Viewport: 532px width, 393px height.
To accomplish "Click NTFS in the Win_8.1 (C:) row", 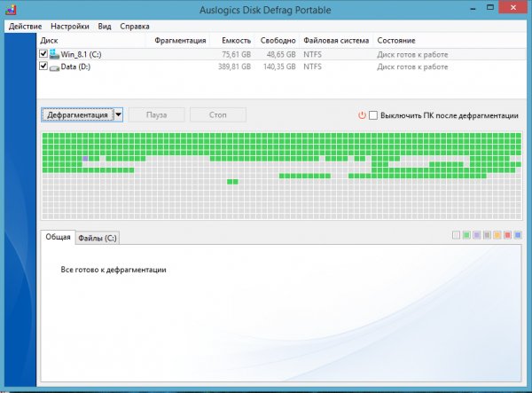I will pyautogui.click(x=312, y=54).
